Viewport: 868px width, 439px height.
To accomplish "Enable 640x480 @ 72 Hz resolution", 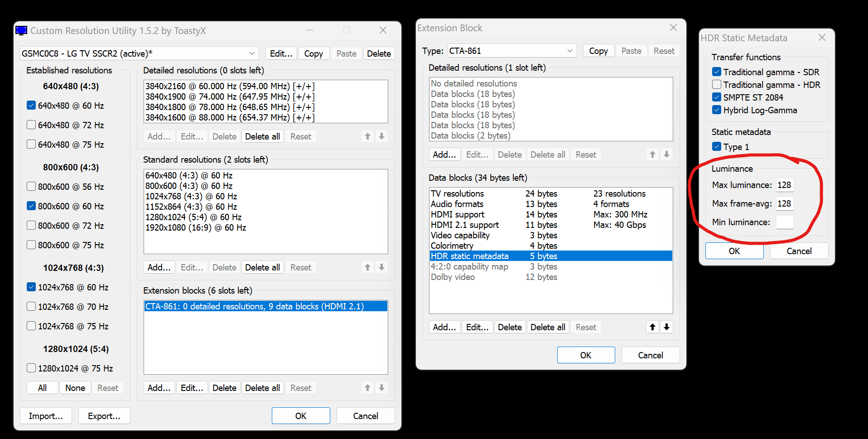I will tap(31, 125).
